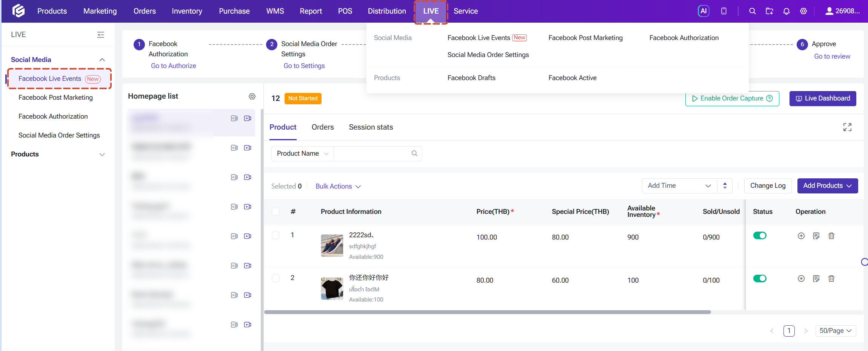Delete the 你还你好你好 product row
The image size is (868, 351).
(x=831, y=278)
